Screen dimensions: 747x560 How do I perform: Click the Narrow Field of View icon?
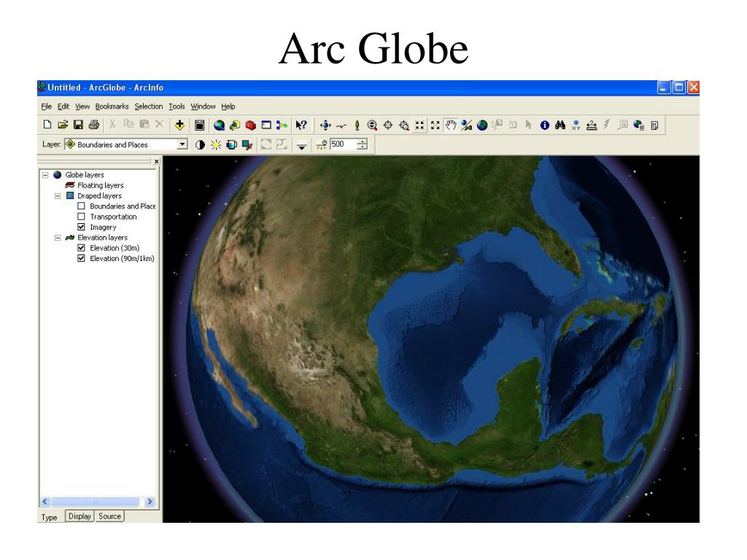419,125
